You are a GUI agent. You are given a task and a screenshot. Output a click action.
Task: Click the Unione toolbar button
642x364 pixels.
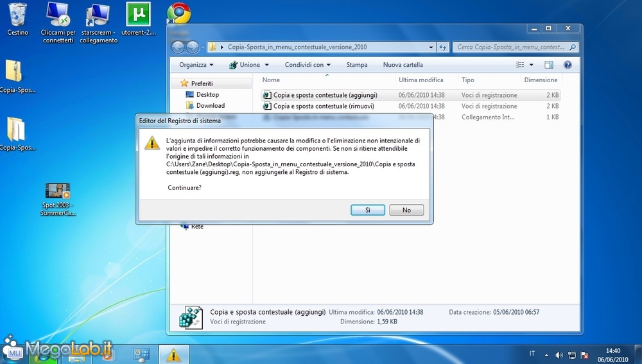click(245, 65)
